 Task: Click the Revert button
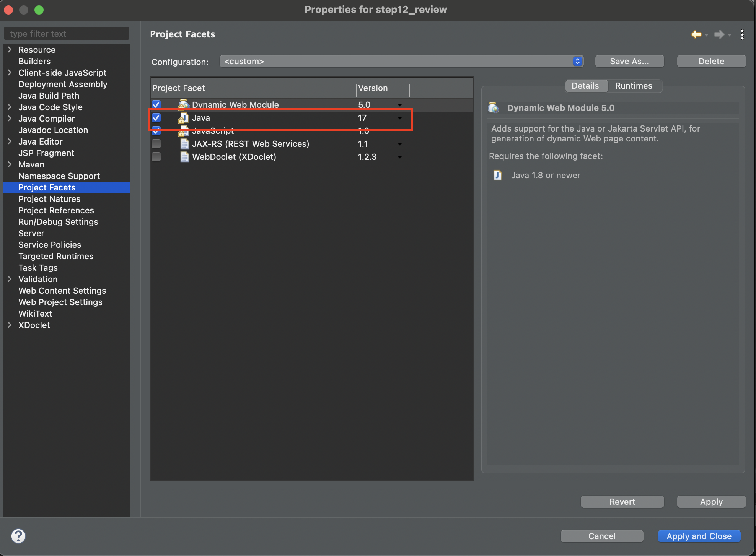coord(622,502)
